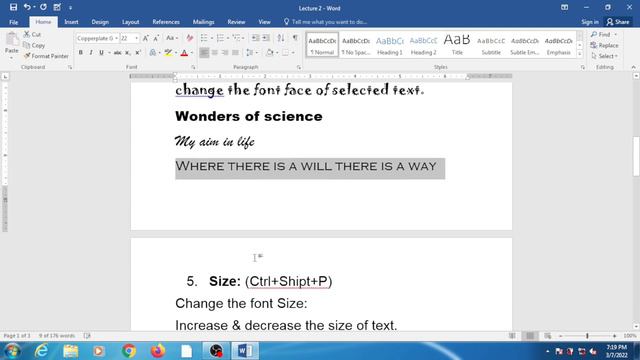Increase font size with Grow Font icon
Viewport: 640px width, 360px height.
point(145,38)
